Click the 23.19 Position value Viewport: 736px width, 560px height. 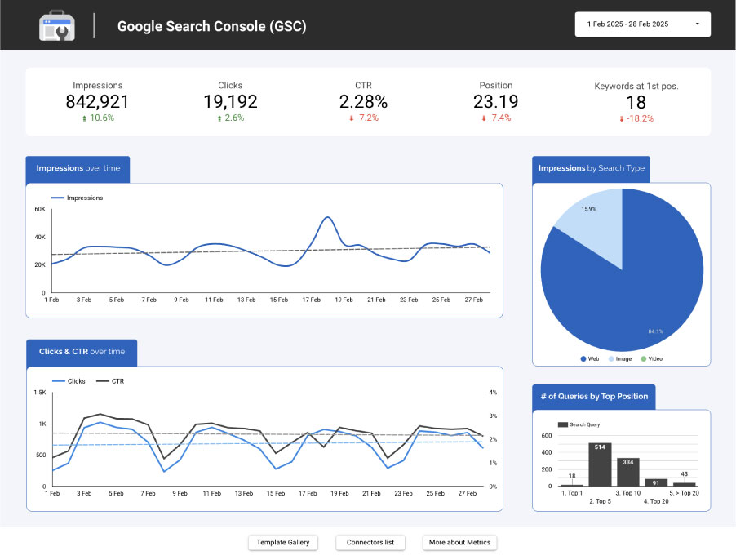[495, 101]
